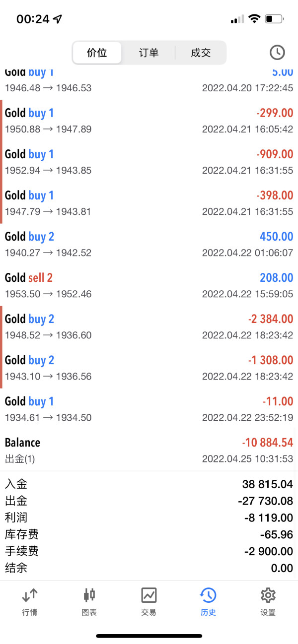The image size is (298, 644).
Task: Select the Gold buy 1 trade losing -299.00
Action: pos(149,121)
